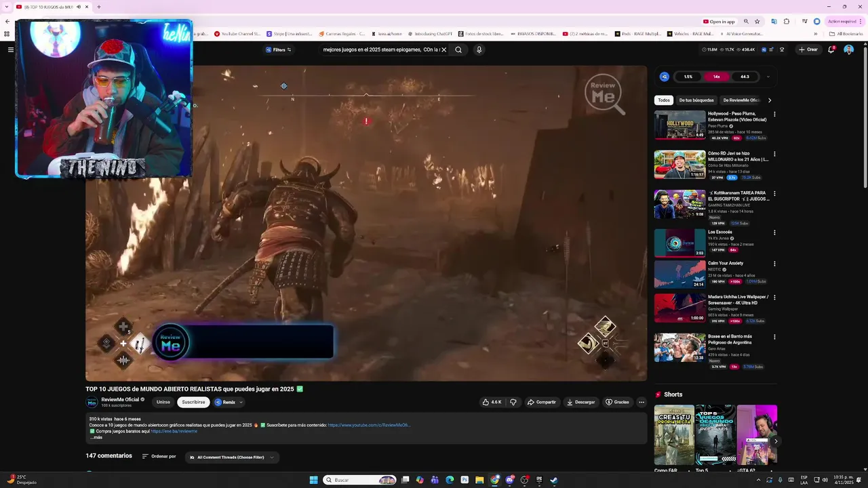This screenshot has height=488, width=868.
Task: Open the Stripe bookmark
Action: click(289, 33)
